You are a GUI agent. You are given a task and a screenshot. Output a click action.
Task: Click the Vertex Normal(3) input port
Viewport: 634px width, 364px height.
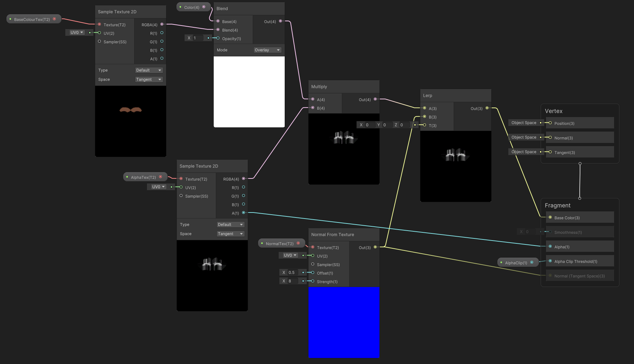click(x=550, y=137)
